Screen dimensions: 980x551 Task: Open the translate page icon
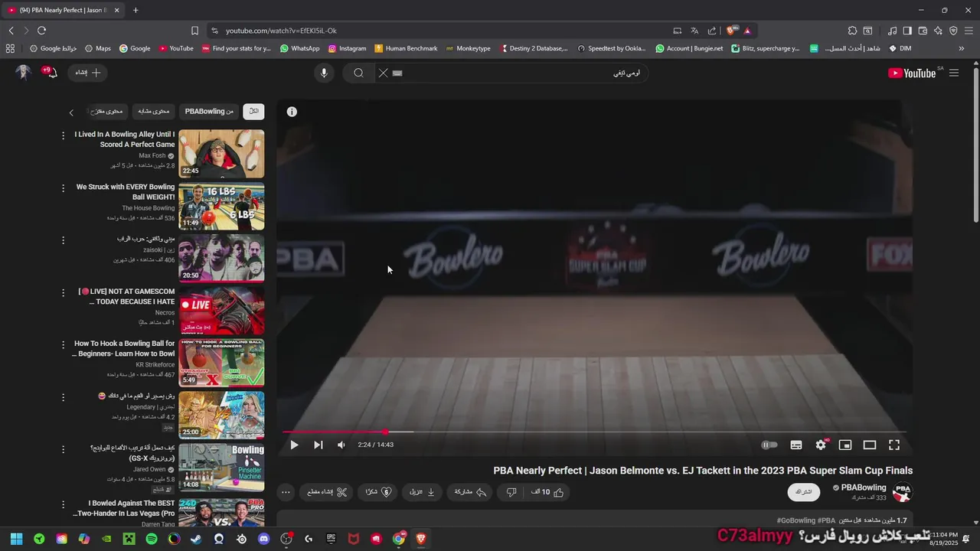[x=694, y=31]
